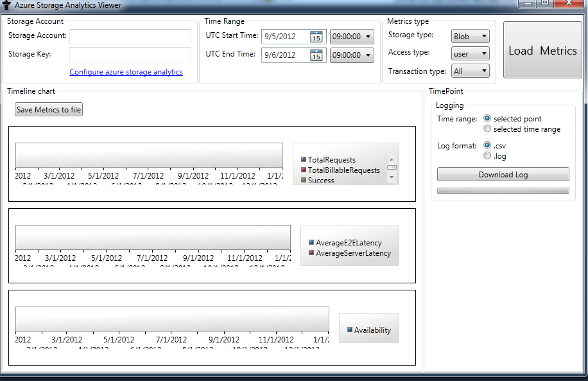This screenshot has width=588, height=381.
Task: Click the AverageServerLatency legend label
Action: coord(353,253)
